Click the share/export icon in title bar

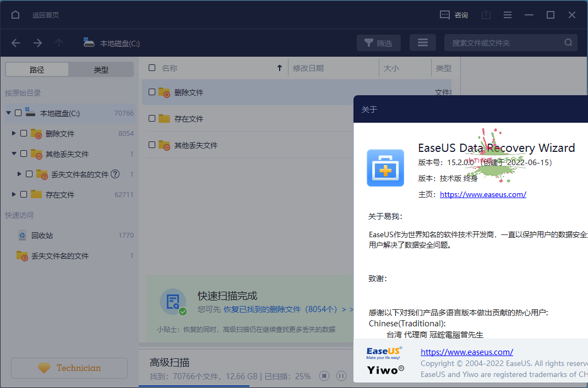[486, 15]
